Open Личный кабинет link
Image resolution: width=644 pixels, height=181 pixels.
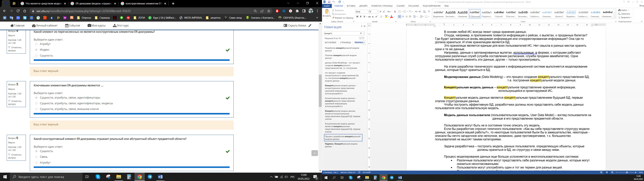[x=45, y=25]
